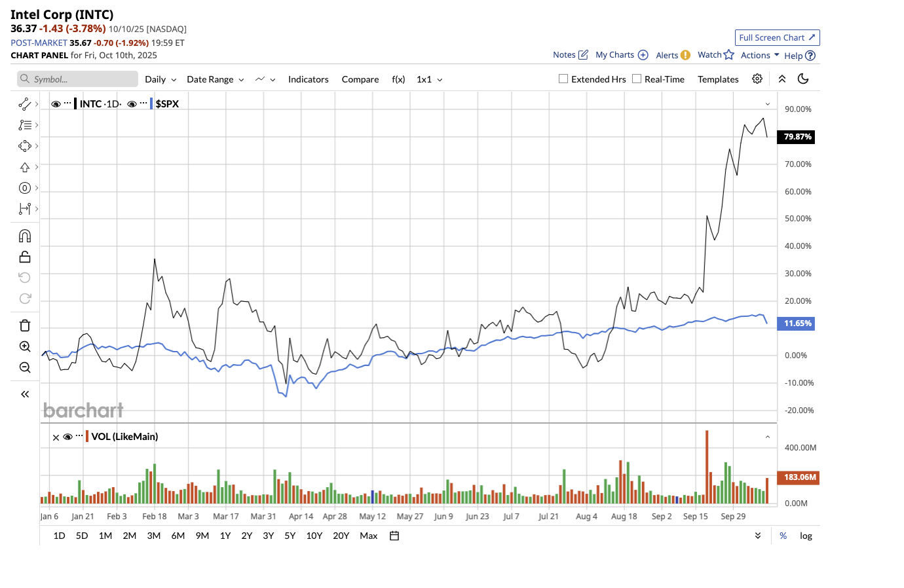The height and width of the screenshot is (588, 904).
Task: Undo the last chart change
Action: coord(25,278)
